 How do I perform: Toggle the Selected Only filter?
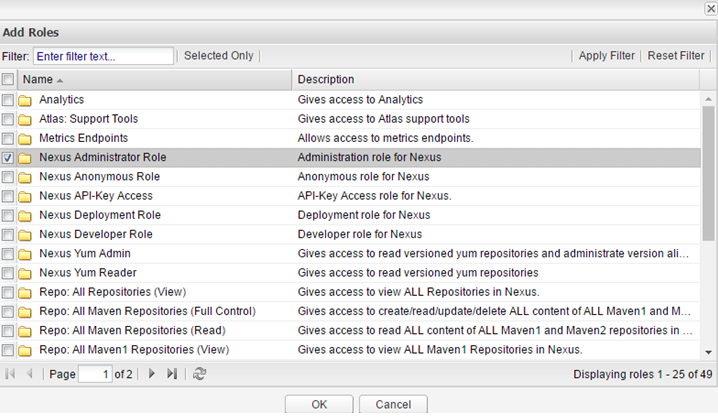point(218,56)
